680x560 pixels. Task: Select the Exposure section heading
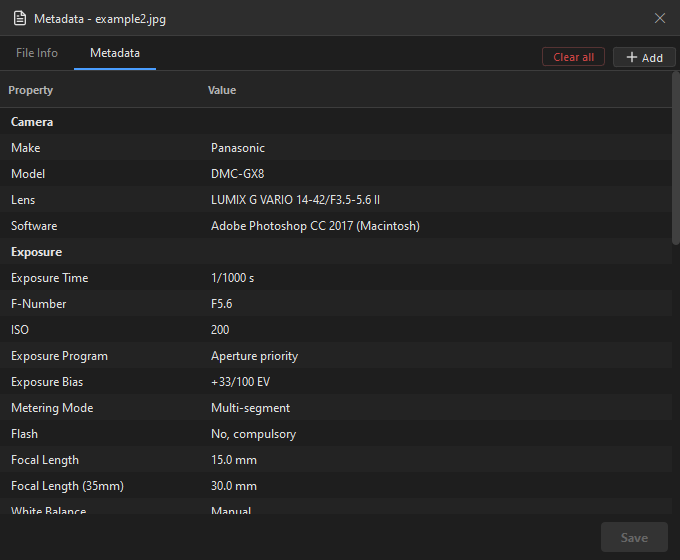pos(36,252)
